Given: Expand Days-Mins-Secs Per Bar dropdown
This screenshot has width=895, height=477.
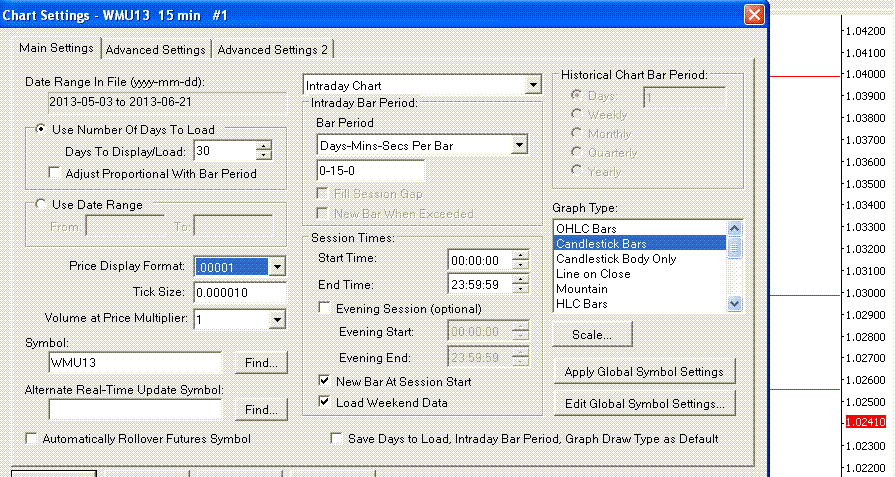Looking at the screenshot, I should 518,146.
